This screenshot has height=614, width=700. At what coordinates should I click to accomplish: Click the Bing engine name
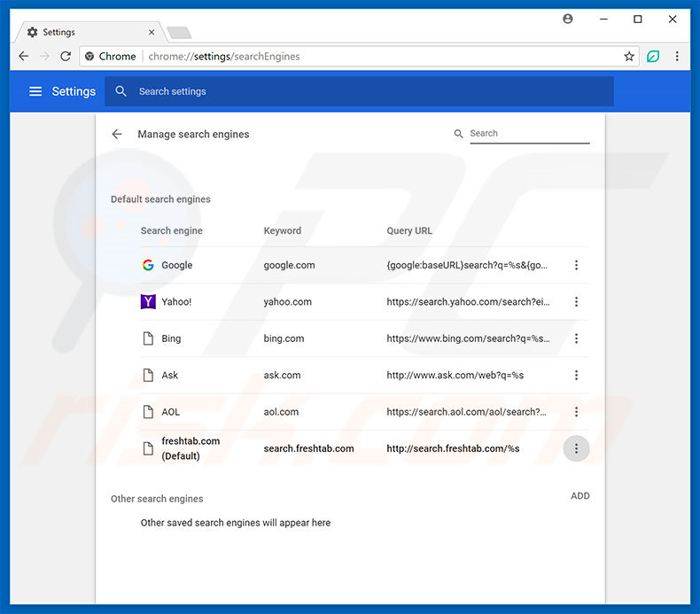[x=171, y=338]
